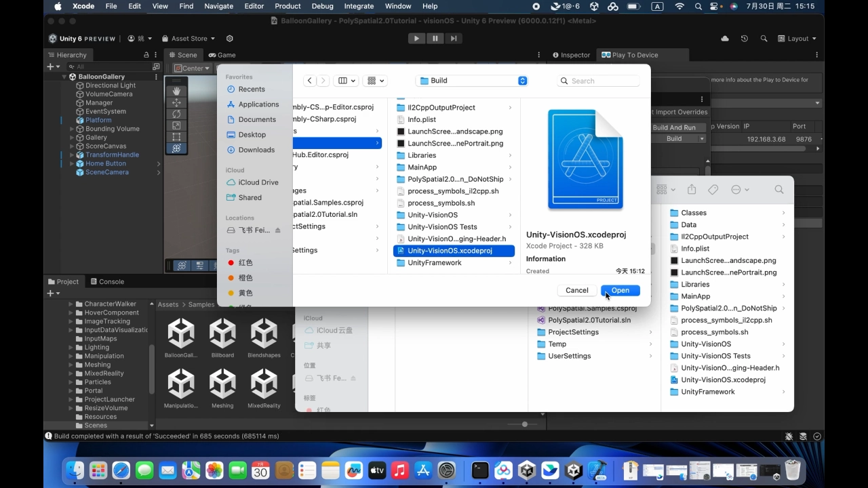The image size is (868, 488).
Task: Select Documents in dialog sidebar
Action: pyautogui.click(x=251, y=119)
